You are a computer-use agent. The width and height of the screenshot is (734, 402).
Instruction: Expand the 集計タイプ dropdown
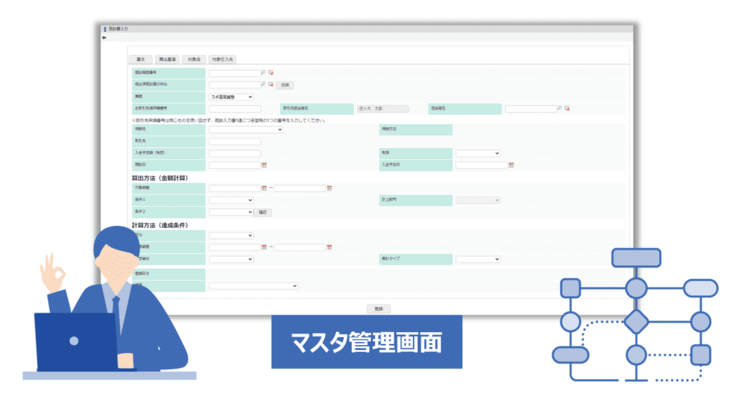click(477, 259)
